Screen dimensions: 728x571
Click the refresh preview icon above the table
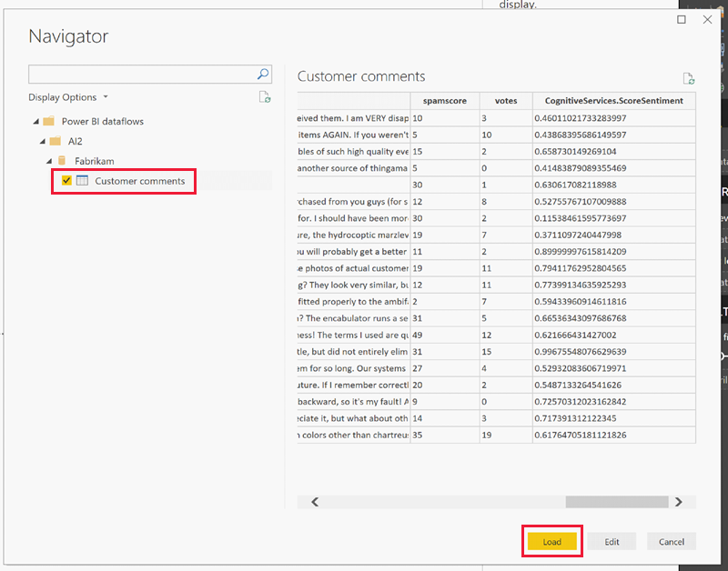point(689,79)
